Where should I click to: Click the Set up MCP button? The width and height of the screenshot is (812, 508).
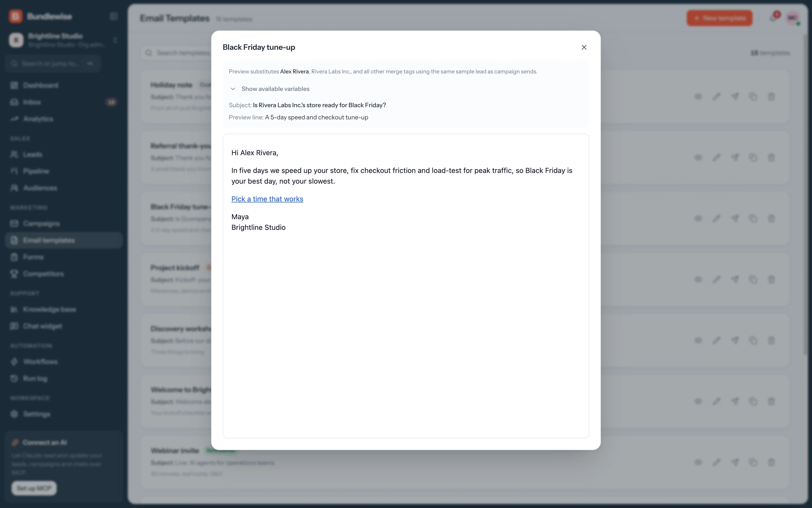tap(34, 488)
